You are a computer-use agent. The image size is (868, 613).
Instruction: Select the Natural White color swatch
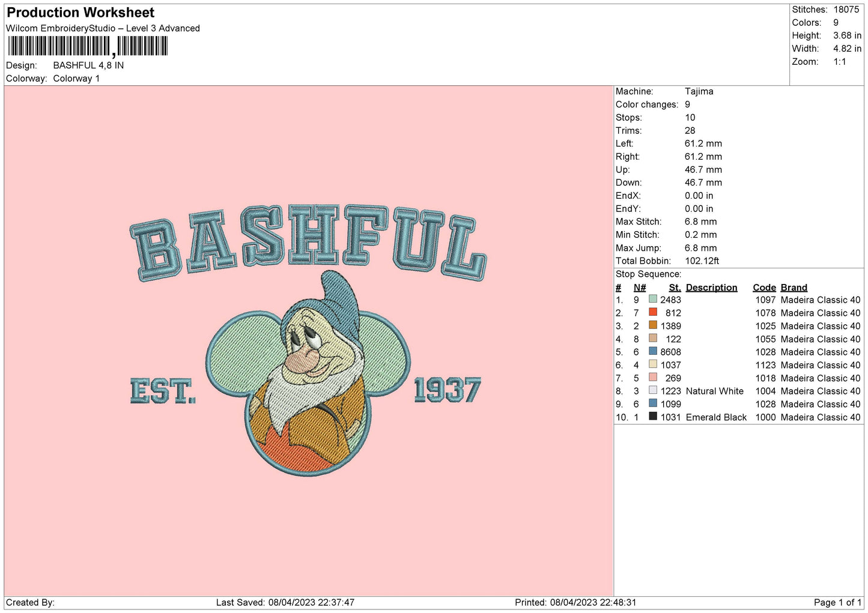click(x=652, y=390)
